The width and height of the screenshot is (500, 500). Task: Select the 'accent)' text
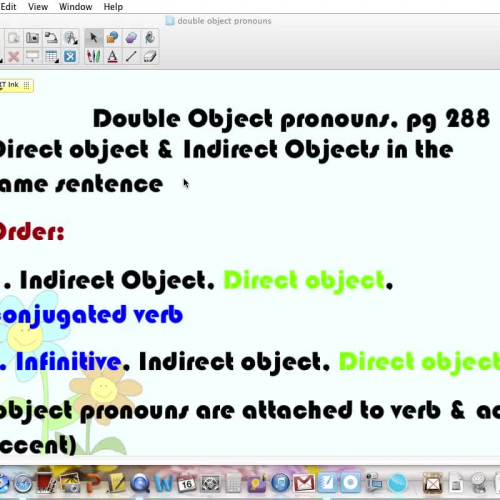(x=38, y=445)
